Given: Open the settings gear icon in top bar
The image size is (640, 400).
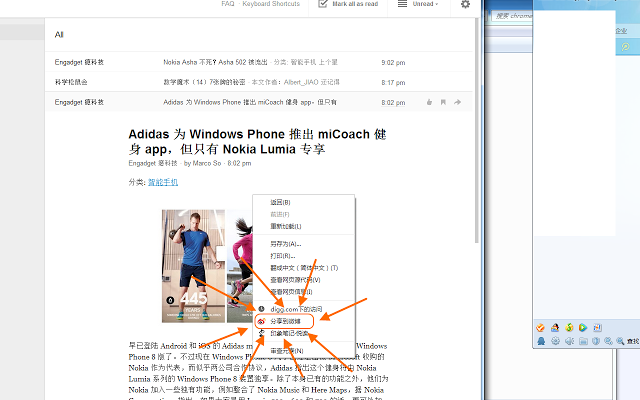Looking at the screenshot, I should [465, 5].
